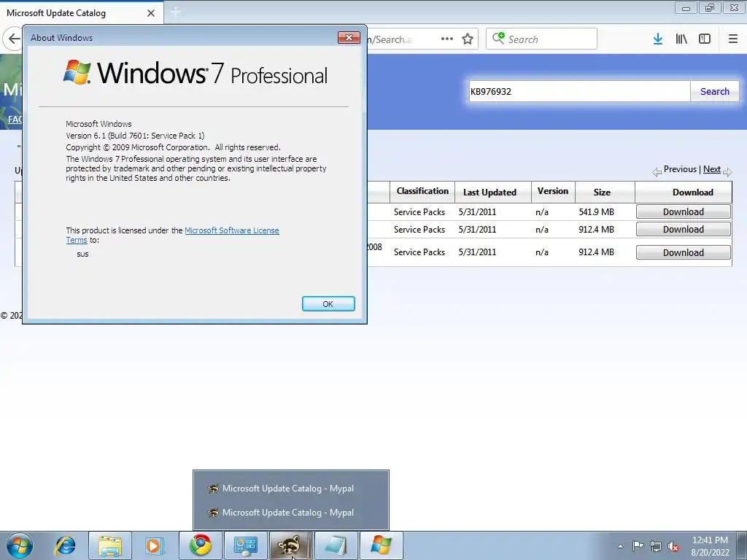Open Windows Media Player from taskbar

coord(154,545)
